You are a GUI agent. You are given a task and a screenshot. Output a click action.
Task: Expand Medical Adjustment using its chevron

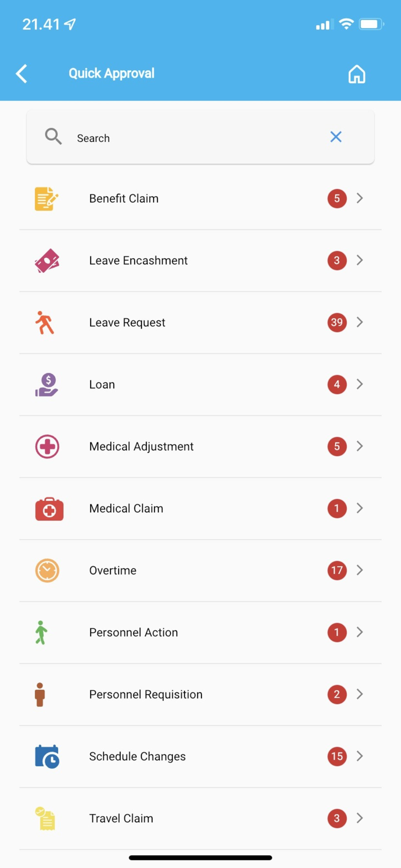(x=360, y=447)
